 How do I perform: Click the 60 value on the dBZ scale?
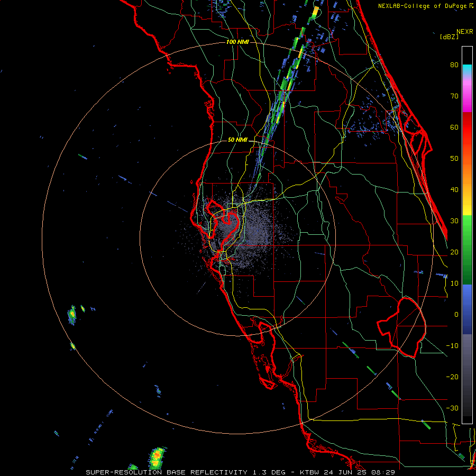[454, 127]
